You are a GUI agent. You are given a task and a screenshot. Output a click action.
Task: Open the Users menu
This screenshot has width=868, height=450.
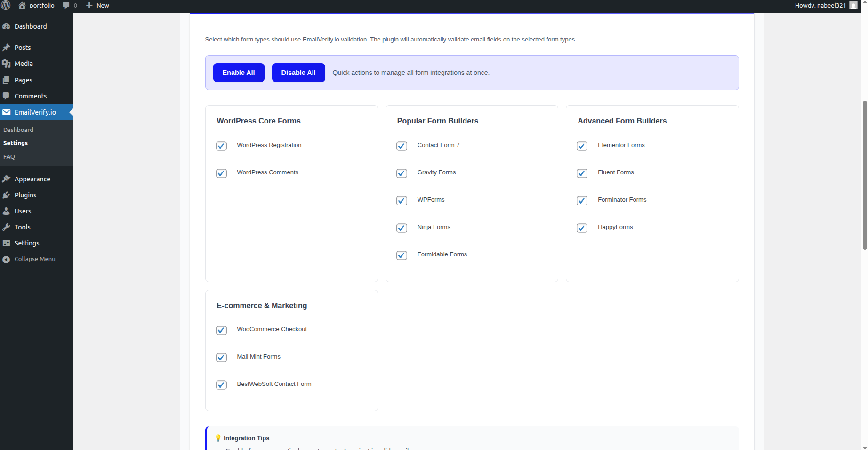[36, 211]
